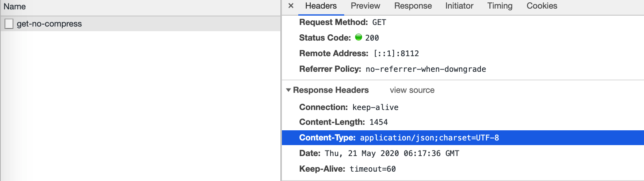Select the Content-Type header row
The height and width of the screenshot is (181, 644).
click(399, 138)
